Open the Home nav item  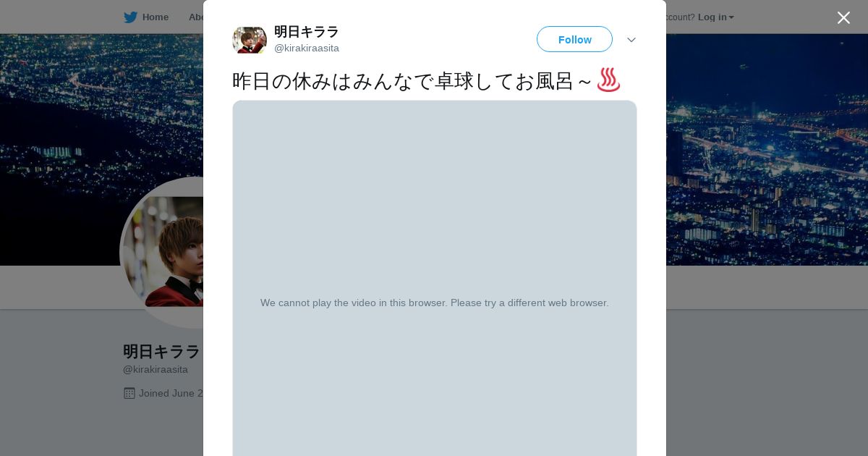click(155, 17)
